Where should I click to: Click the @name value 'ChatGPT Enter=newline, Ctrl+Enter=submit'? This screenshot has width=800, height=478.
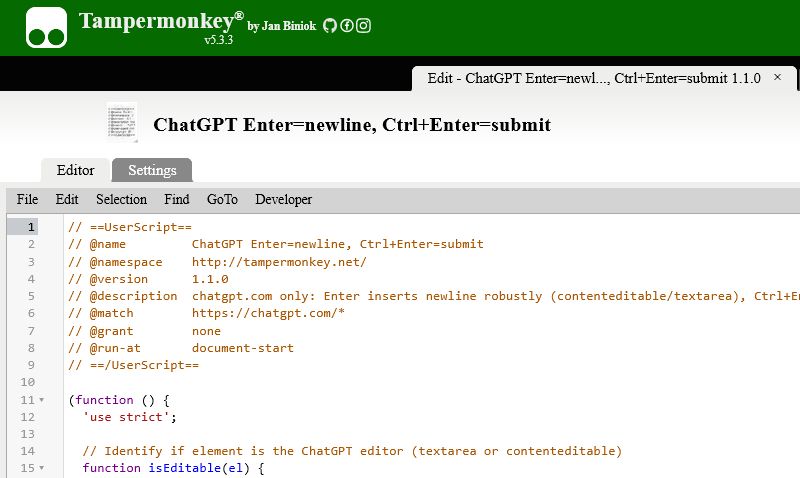point(337,244)
